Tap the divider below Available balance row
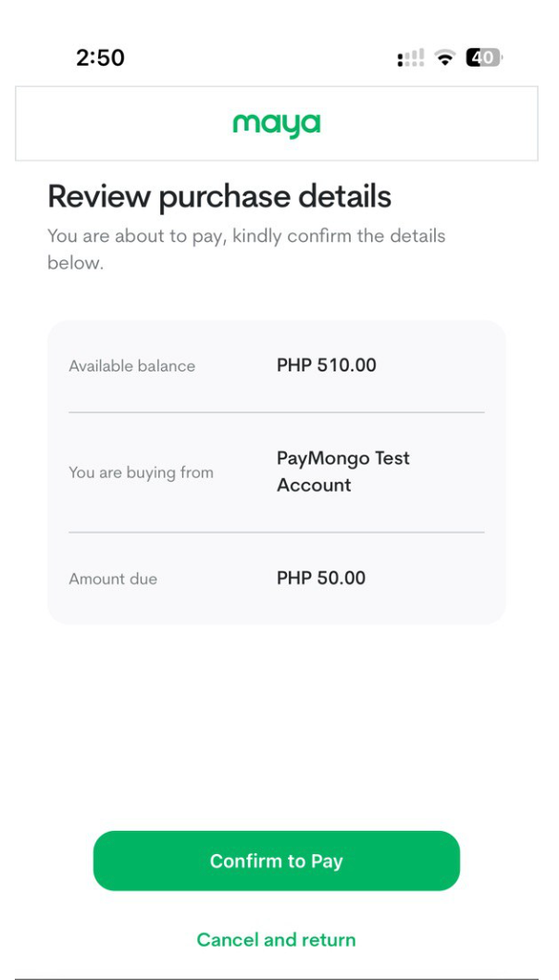The image size is (559, 980). (x=276, y=412)
